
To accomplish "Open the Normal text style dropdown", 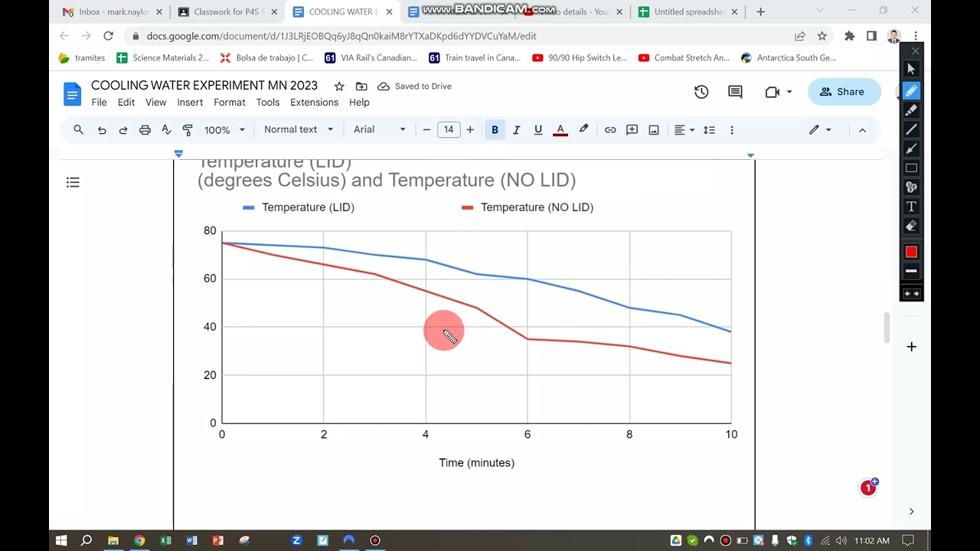I will pyautogui.click(x=299, y=129).
